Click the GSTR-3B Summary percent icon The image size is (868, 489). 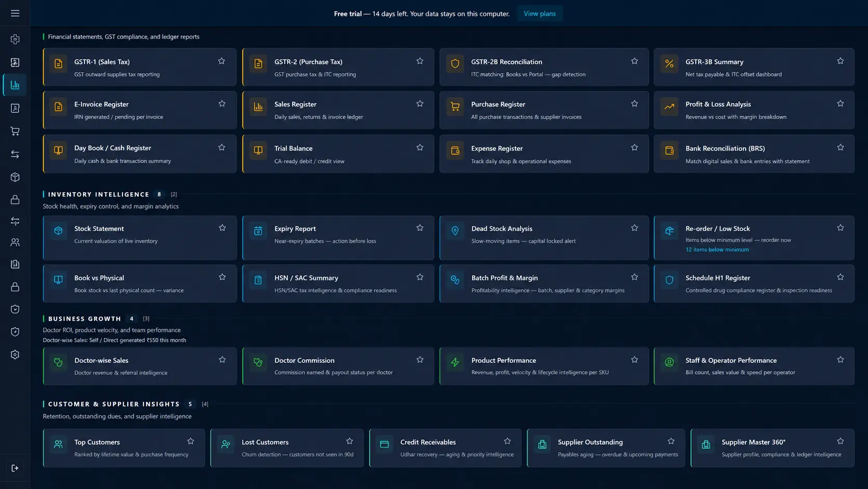coord(669,64)
